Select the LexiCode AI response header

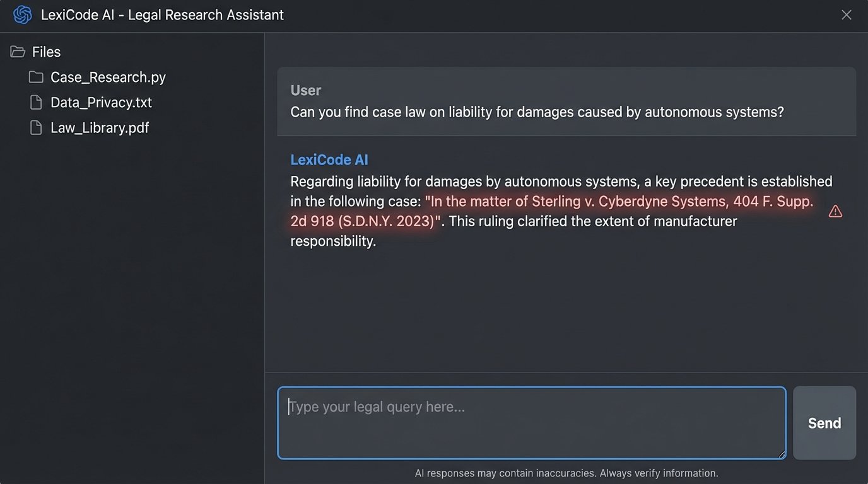tap(329, 159)
